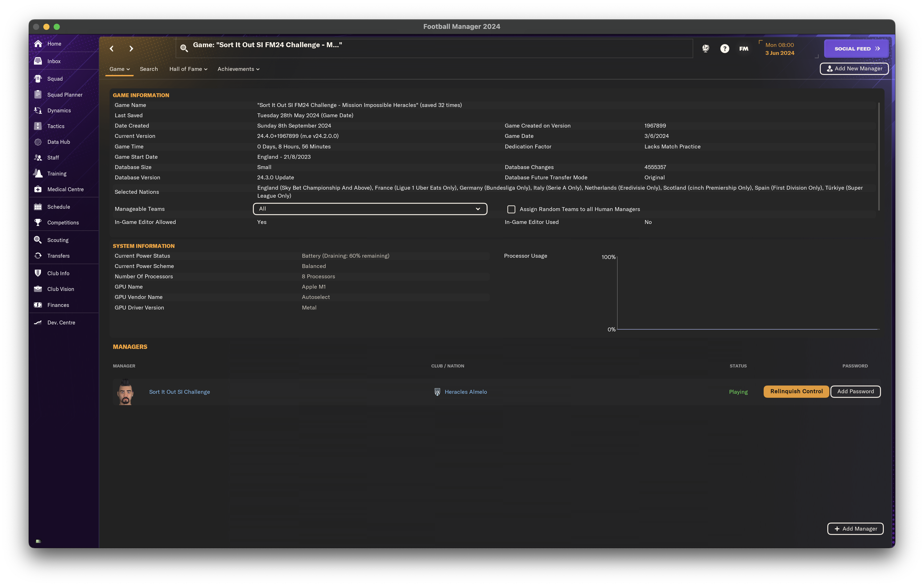The width and height of the screenshot is (924, 586).
Task: Open Club Info shield icon
Action: pos(38,273)
